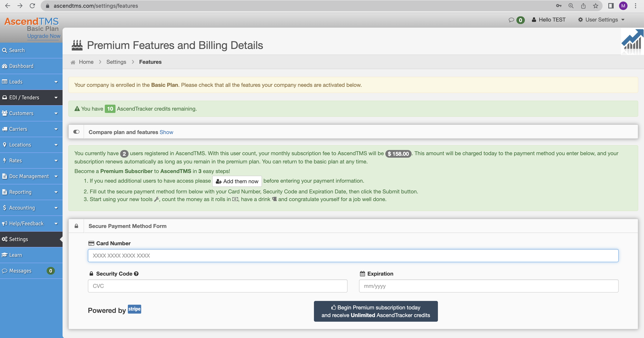Expand the Carriers sidebar menu

click(x=31, y=129)
